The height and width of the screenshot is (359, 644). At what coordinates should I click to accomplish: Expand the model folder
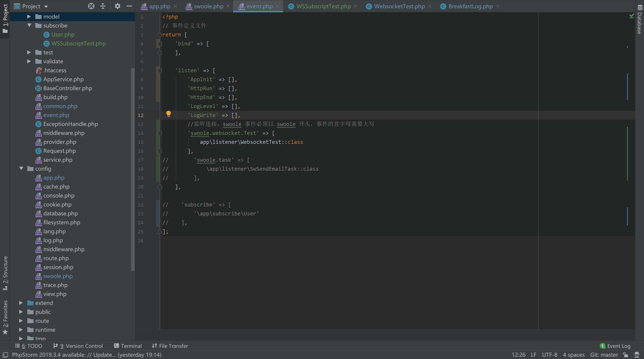[x=29, y=17]
